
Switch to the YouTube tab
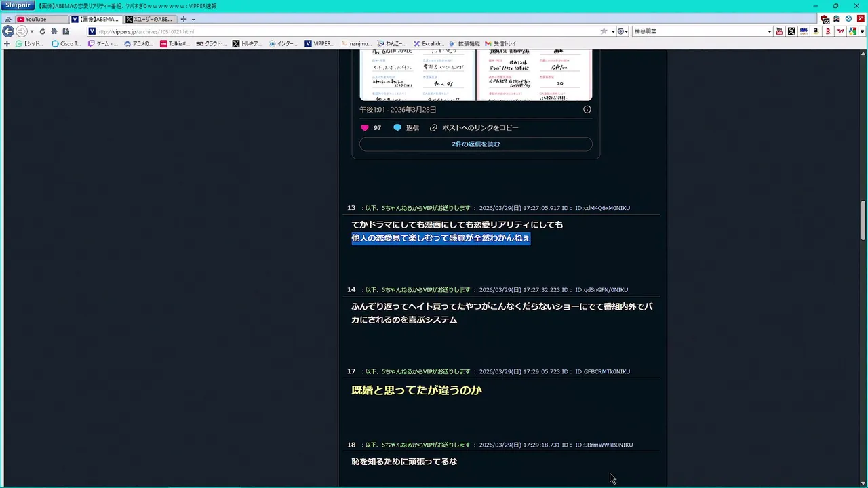41,19
